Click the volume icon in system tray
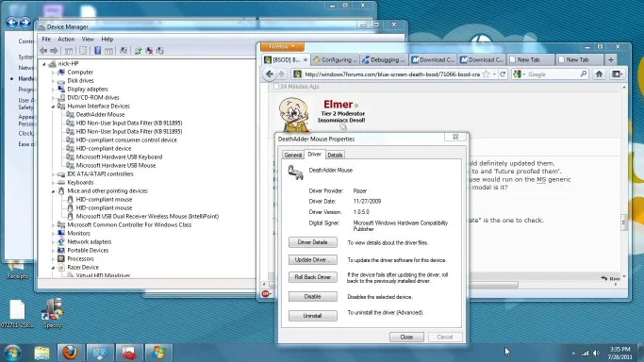 tap(596, 353)
